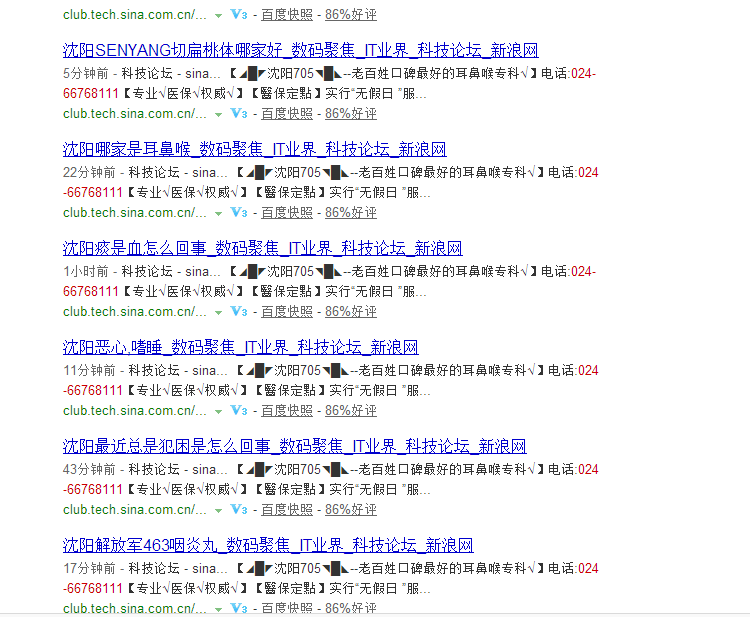750x617 pixels.
Task: Click the V3 badge under the 沈阳哪家是耳鼻喉 result
Action: point(239,212)
